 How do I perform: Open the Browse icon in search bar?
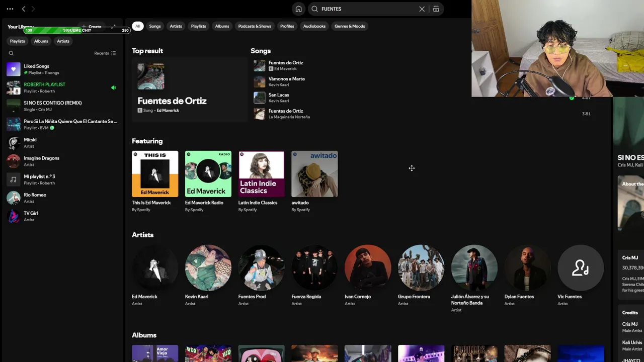[436, 9]
